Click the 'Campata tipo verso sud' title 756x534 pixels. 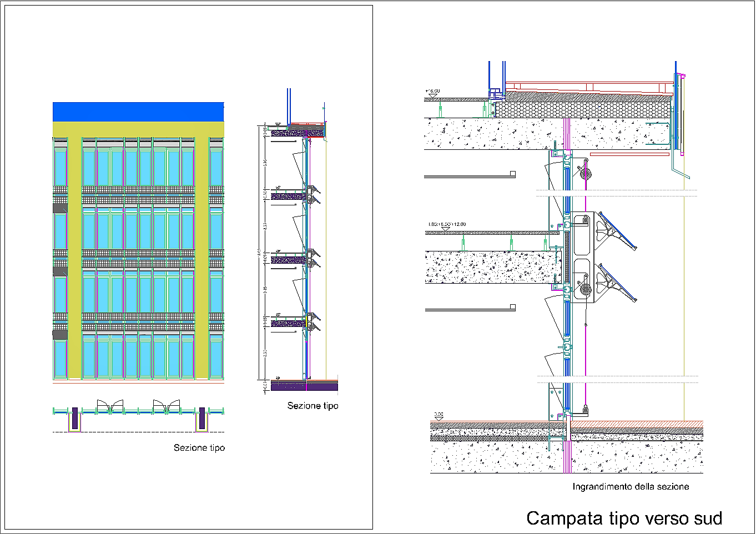click(x=624, y=518)
